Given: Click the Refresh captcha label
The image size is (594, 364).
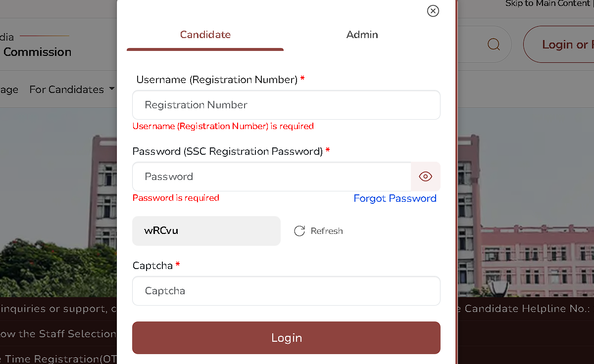Looking at the screenshot, I should point(327,231).
